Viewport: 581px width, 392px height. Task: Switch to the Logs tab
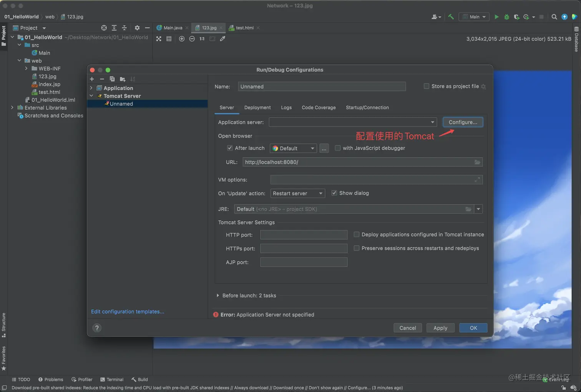coord(286,108)
